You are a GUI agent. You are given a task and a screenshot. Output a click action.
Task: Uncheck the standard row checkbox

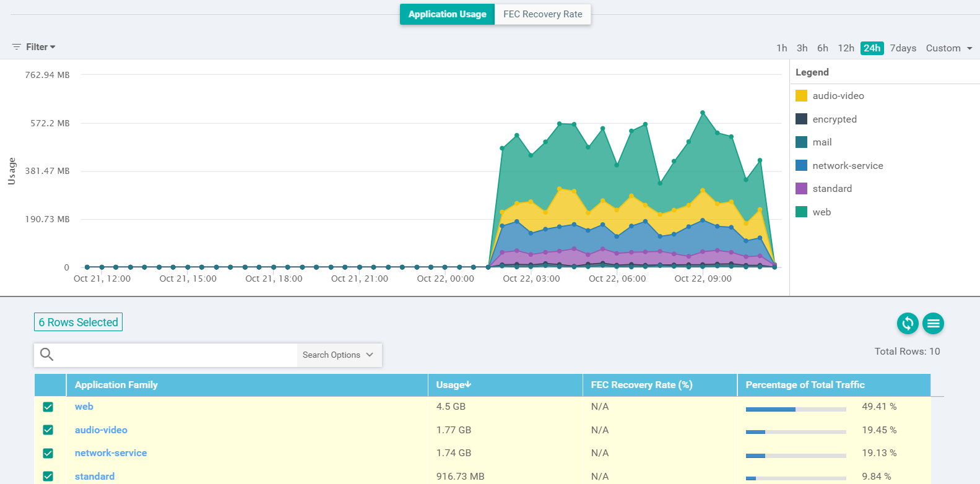pos(48,477)
